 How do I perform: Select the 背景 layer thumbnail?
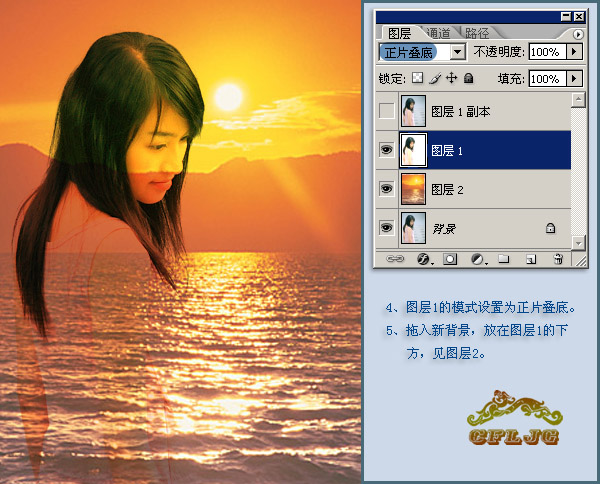(413, 228)
